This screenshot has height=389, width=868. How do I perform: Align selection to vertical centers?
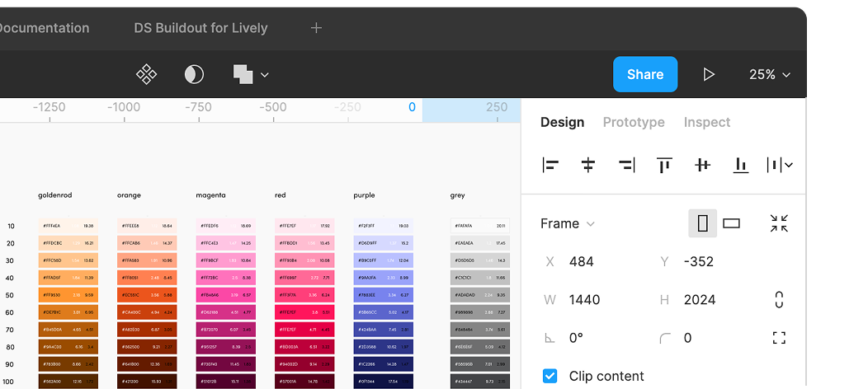coord(702,165)
